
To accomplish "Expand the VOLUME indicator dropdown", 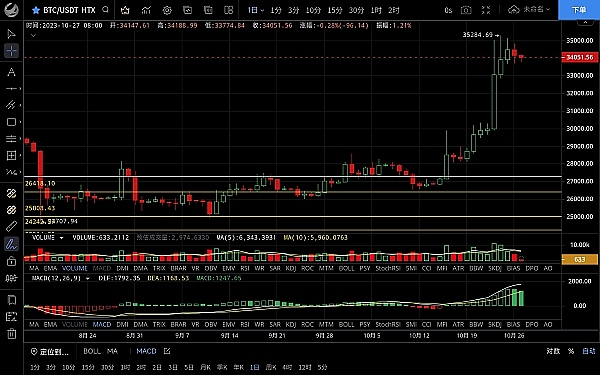I will (61, 238).
